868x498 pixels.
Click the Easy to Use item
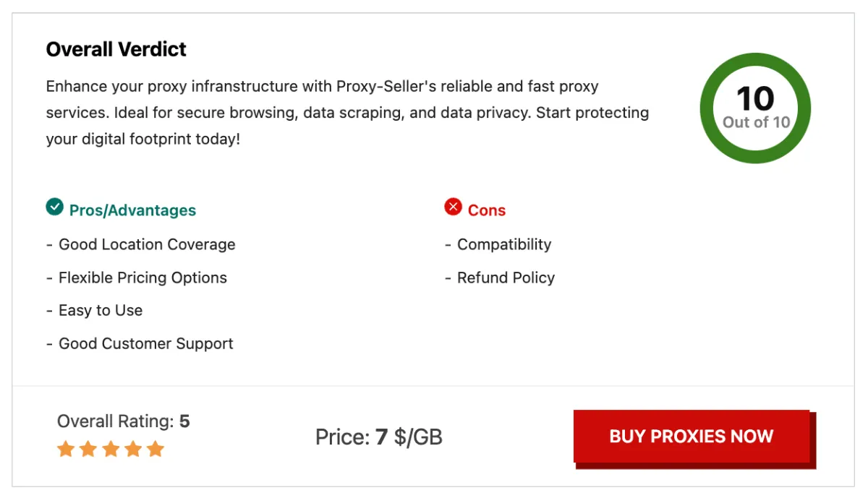point(101,310)
